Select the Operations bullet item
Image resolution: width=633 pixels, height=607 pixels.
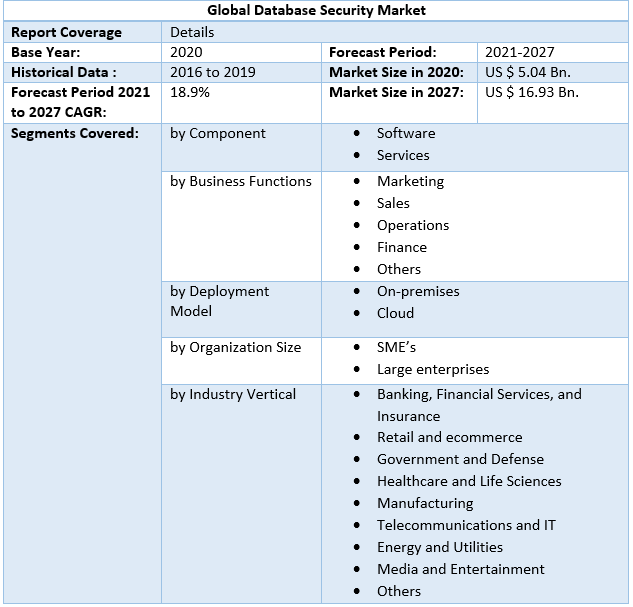(413, 225)
